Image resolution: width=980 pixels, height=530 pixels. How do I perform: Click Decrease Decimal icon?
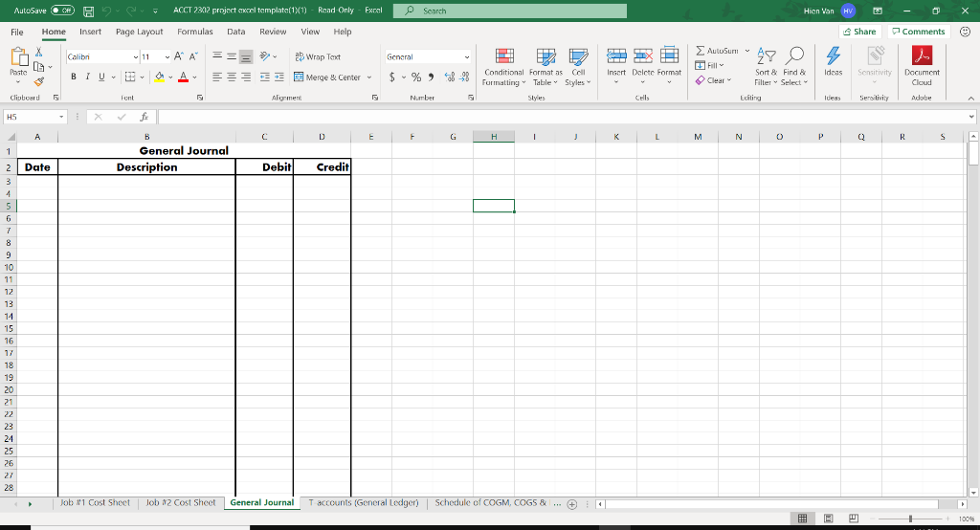click(464, 77)
